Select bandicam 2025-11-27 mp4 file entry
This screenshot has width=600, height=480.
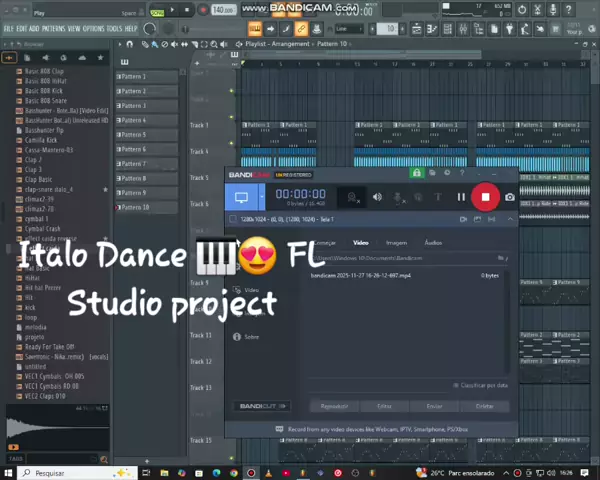point(346,275)
